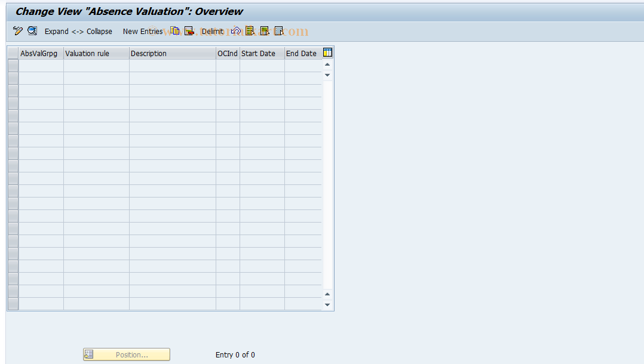Select the first table row selector
Image resolution: width=644 pixels, height=364 pixels.
(x=13, y=66)
